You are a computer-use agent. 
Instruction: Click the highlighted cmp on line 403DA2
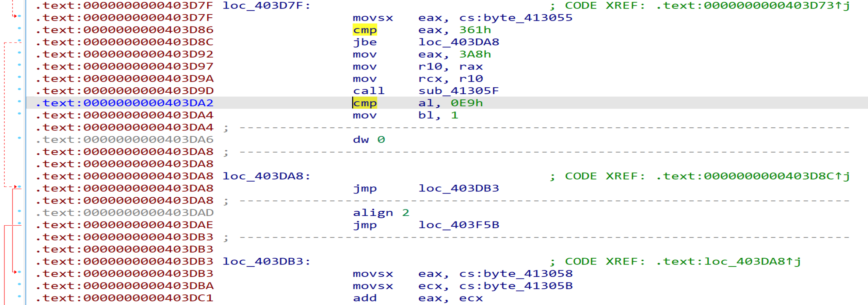coord(365,103)
